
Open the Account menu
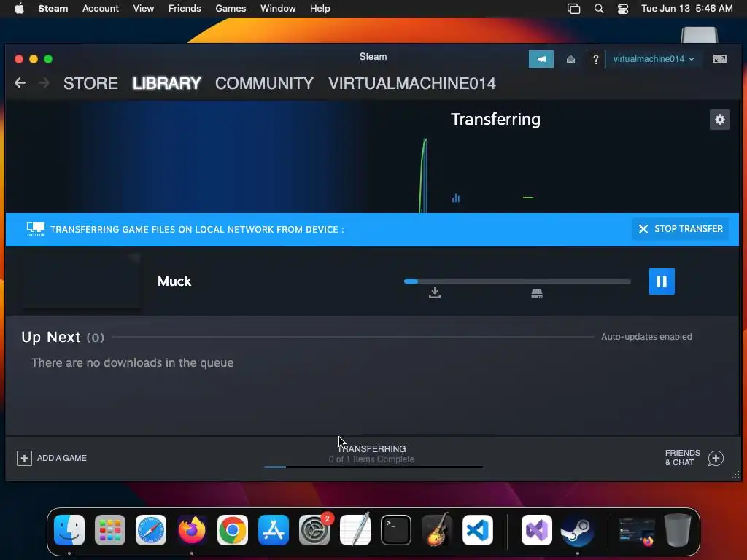[101, 9]
